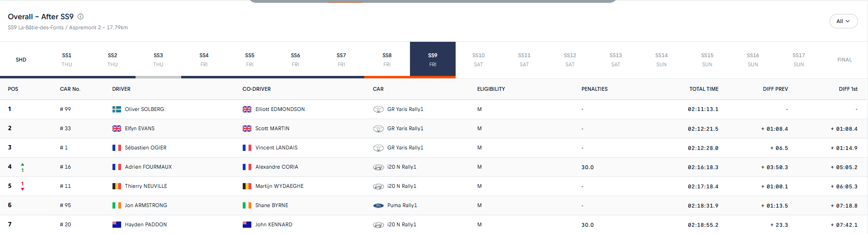Click Jon Armstrong's Irish flag icon
Image resolution: width=868 pixels, height=234 pixels.
pos(117,206)
